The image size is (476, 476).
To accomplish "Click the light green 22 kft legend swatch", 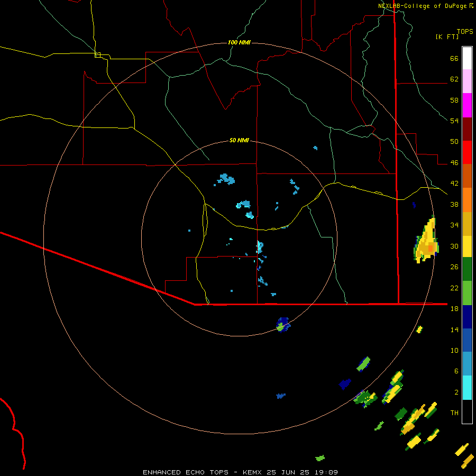I will tap(467, 293).
